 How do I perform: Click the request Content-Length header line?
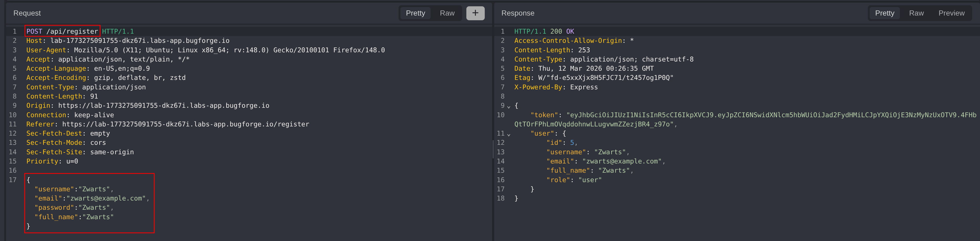[62, 96]
